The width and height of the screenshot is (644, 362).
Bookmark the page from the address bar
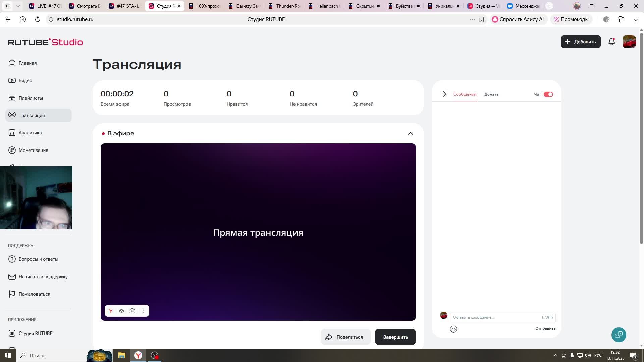point(482,19)
